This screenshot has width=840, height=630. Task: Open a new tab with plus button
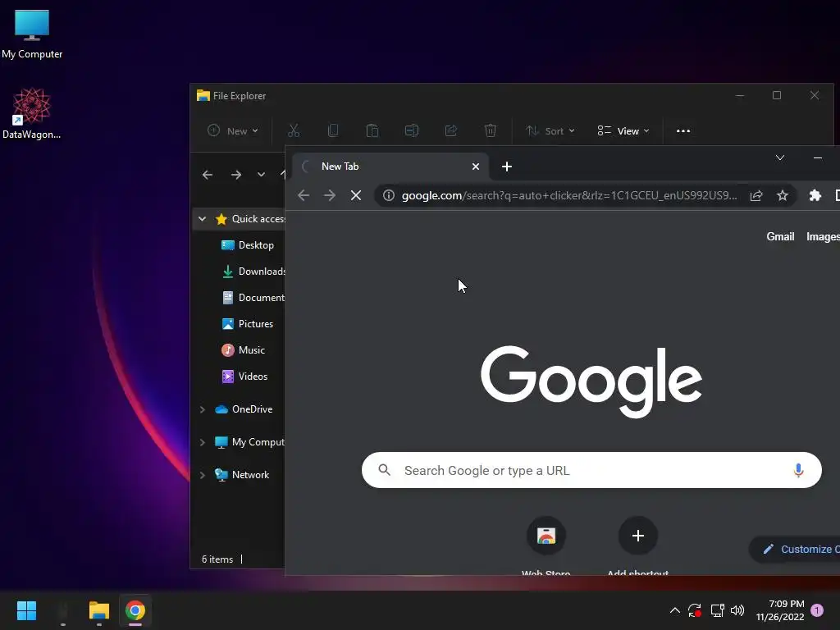click(507, 167)
